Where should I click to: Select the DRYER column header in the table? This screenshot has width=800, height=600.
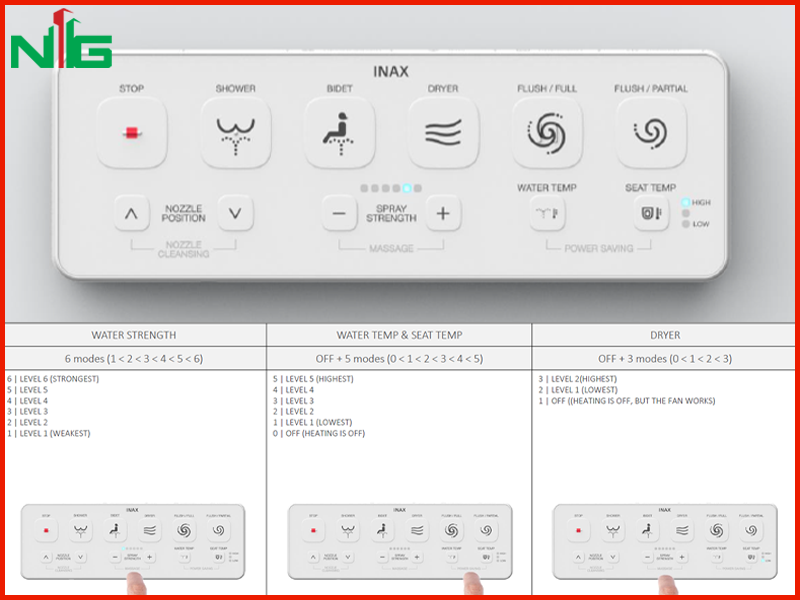[665, 335]
